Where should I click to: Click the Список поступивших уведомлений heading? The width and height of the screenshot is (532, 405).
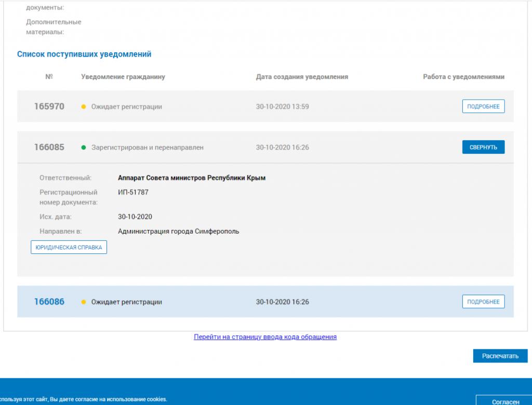[x=84, y=54]
